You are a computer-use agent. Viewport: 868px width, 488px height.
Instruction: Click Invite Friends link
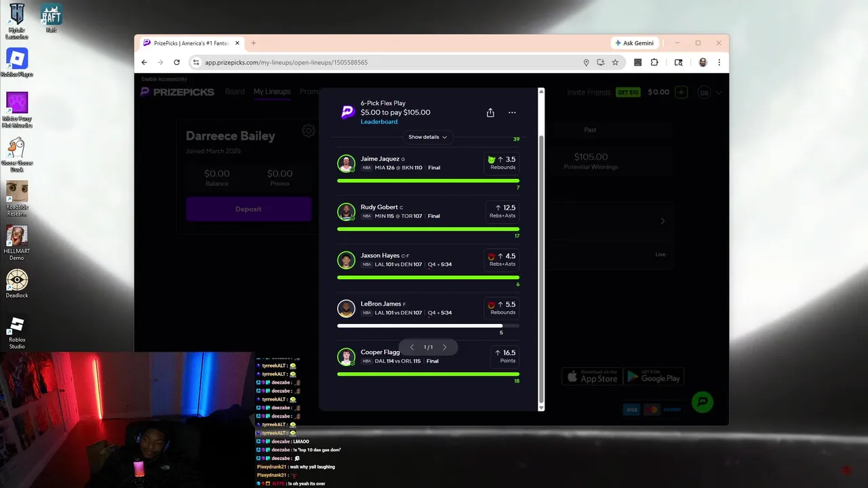[x=589, y=92]
